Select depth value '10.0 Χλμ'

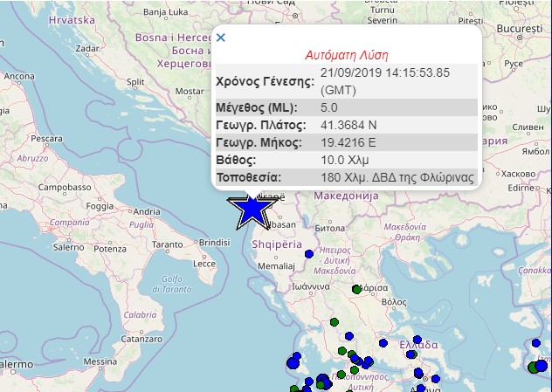tap(345, 160)
